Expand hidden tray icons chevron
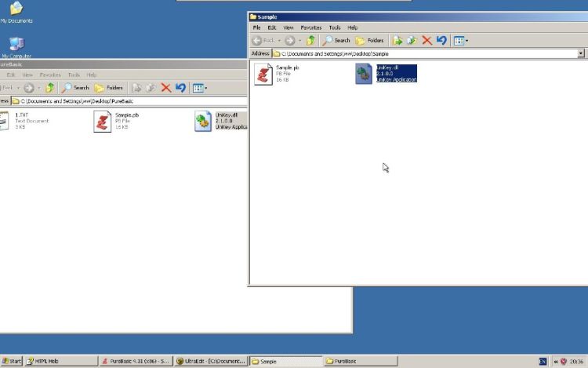Viewport: 588px width, 368px height. [x=556, y=362]
